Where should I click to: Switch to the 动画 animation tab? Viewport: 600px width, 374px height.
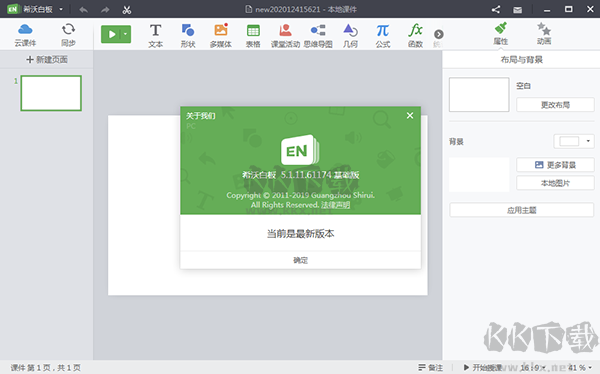(544, 34)
